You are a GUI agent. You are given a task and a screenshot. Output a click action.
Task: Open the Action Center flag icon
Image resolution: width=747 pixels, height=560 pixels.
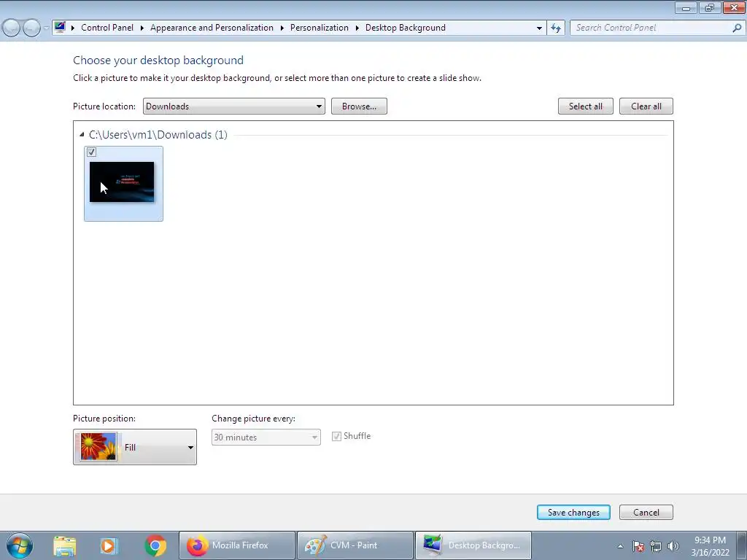pyautogui.click(x=638, y=546)
